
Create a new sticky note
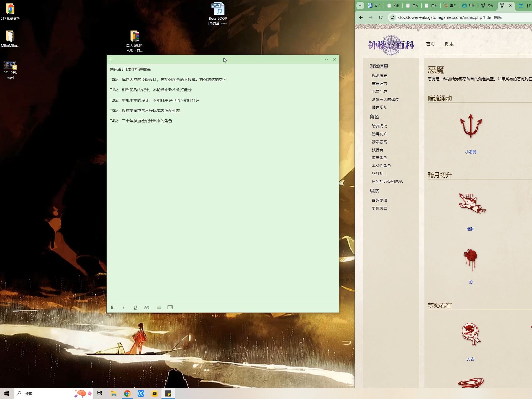point(111,59)
